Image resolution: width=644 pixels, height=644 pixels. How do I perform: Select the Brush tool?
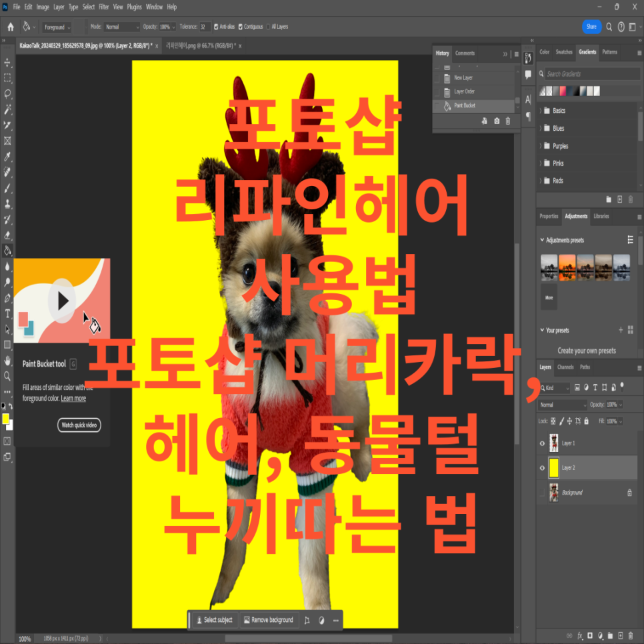point(7,188)
